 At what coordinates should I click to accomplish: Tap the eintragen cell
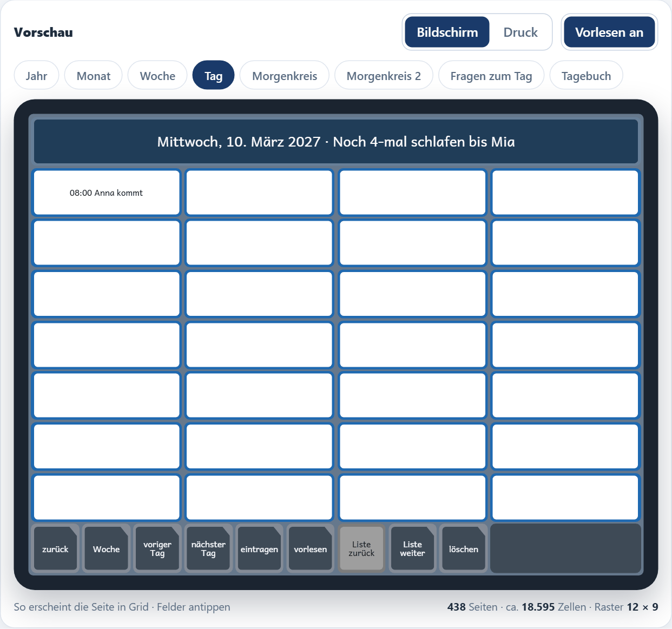259,548
